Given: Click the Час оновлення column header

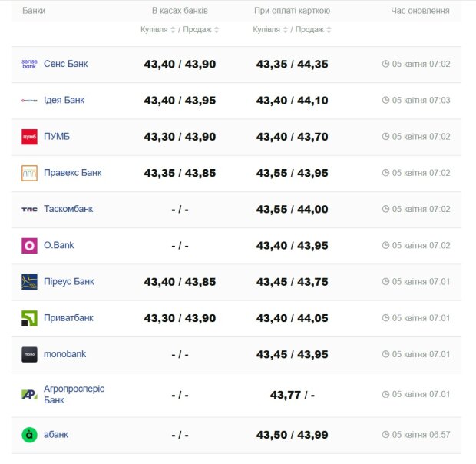Looking at the screenshot, I should 420,11.
